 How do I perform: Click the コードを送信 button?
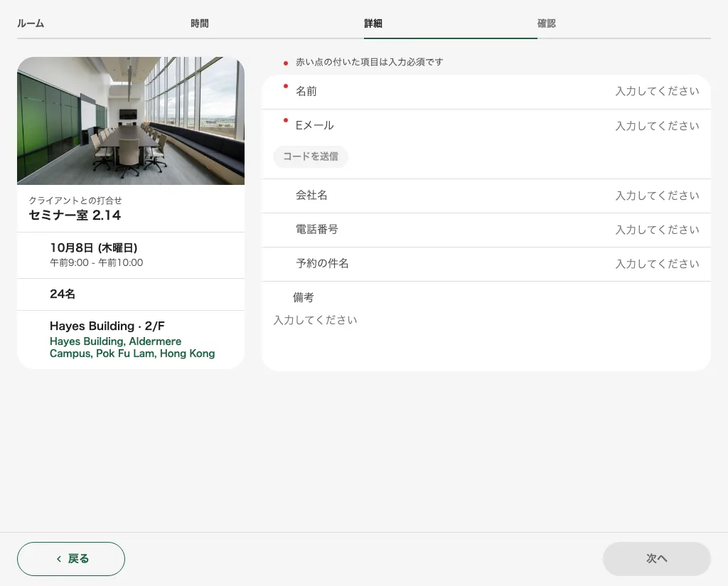pyautogui.click(x=311, y=156)
